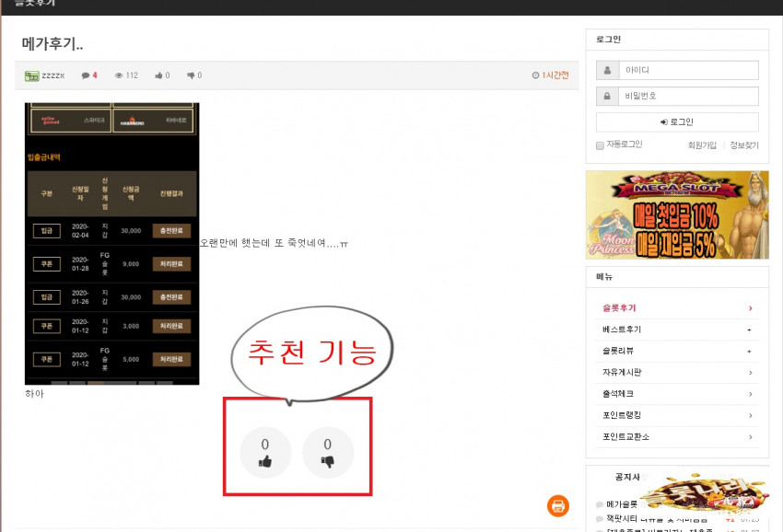
Task: Open the 메가슬롯 notice entry
Action: (x=622, y=504)
